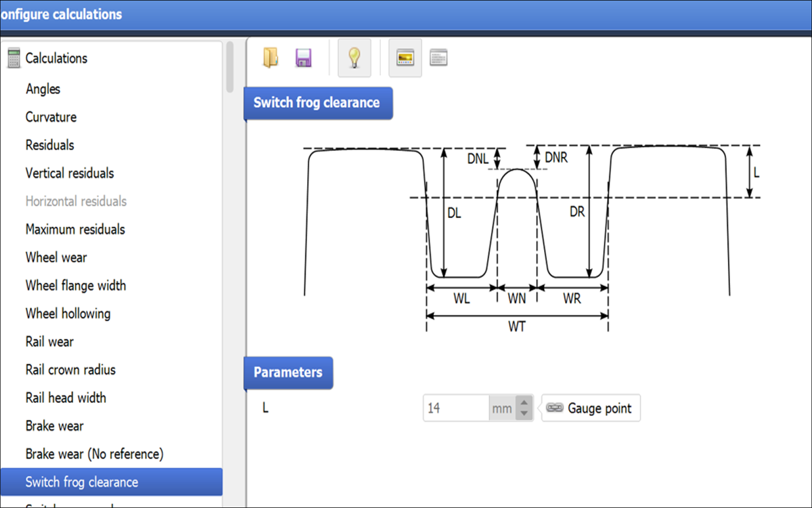This screenshot has height=508, width=812.
Task: Toggle the plain list view icon
Action: pos(438,58)
